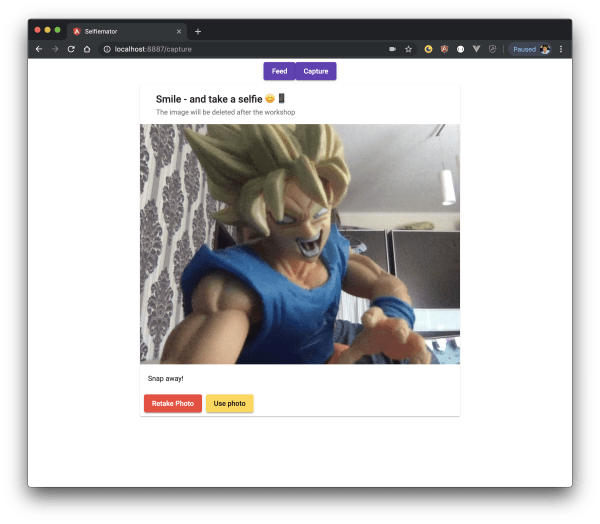The height and width of the screenshot is (524, 600).
Task: Click the Retake Photo button
Action: 173,403
